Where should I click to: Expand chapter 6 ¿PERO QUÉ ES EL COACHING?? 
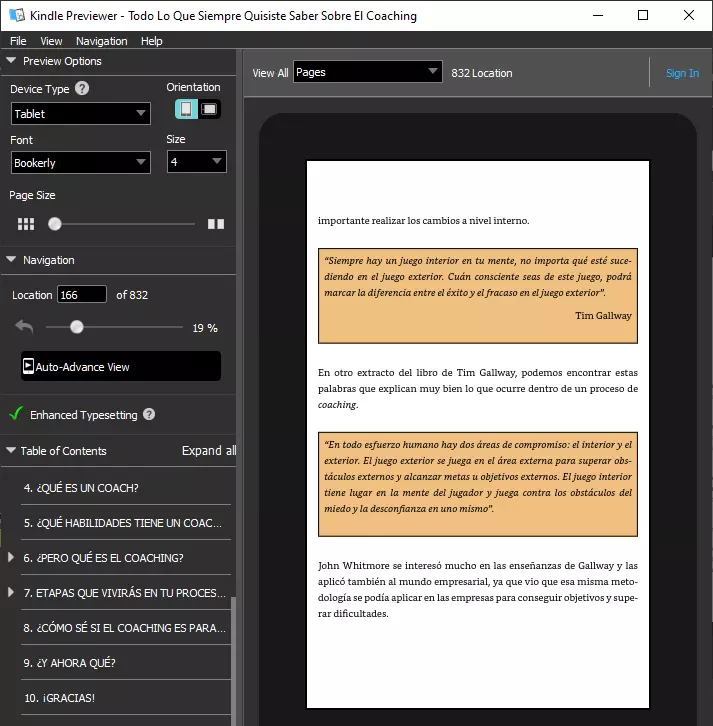point(11,557)
